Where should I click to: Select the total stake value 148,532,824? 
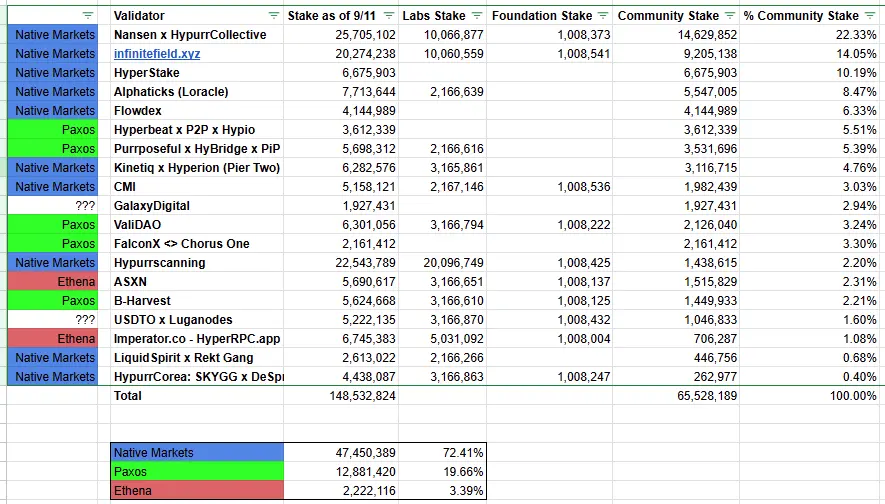[341, 396]
